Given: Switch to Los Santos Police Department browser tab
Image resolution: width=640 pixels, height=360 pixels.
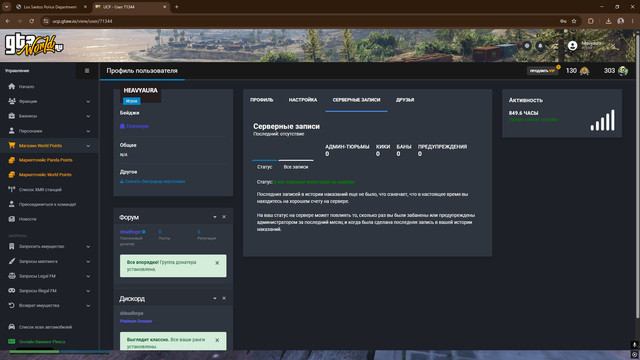Looking at the screenshot, I should click(50, 7).
